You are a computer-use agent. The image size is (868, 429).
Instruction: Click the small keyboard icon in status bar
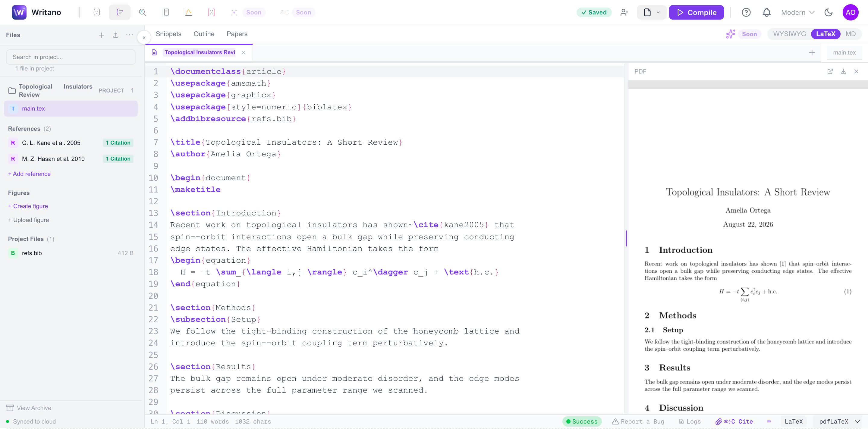[769, 421]
